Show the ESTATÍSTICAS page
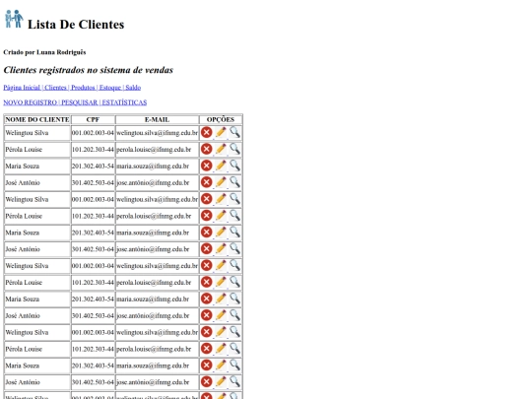The image size is (532, 399). (124, 102)
